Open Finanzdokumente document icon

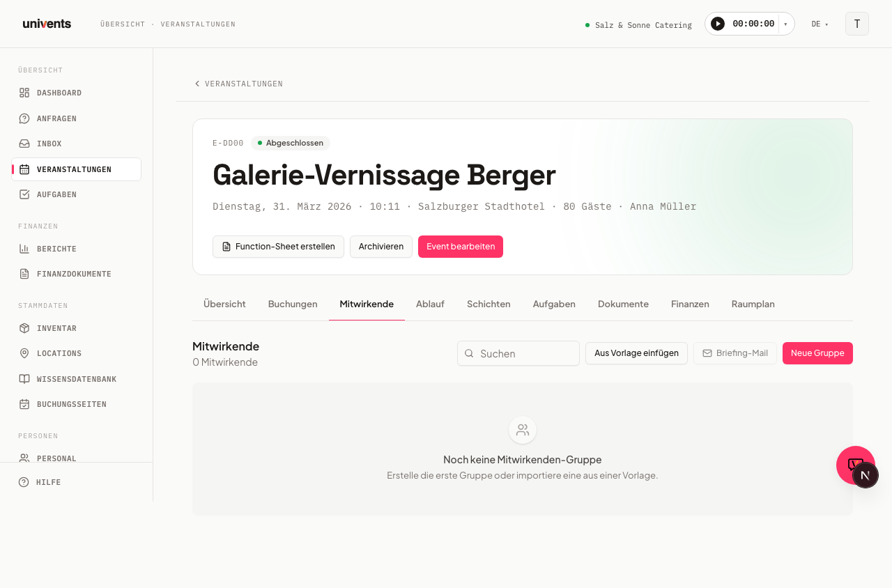(24, 274)
